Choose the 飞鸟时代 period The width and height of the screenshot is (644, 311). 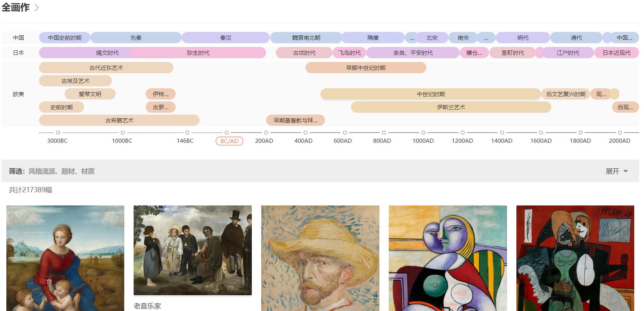pyautogui.click(x=349, y=53)
